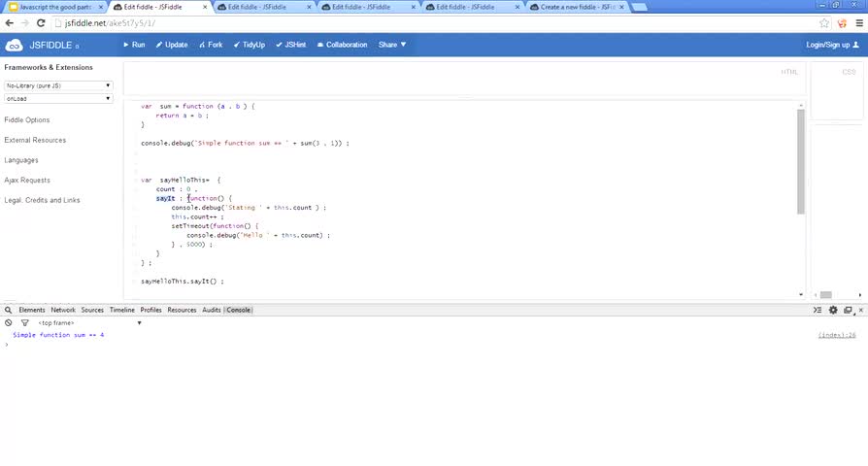This screenshot has width=868, height=466.
Task: Start a Collaboration session
Action: point(342,45)
